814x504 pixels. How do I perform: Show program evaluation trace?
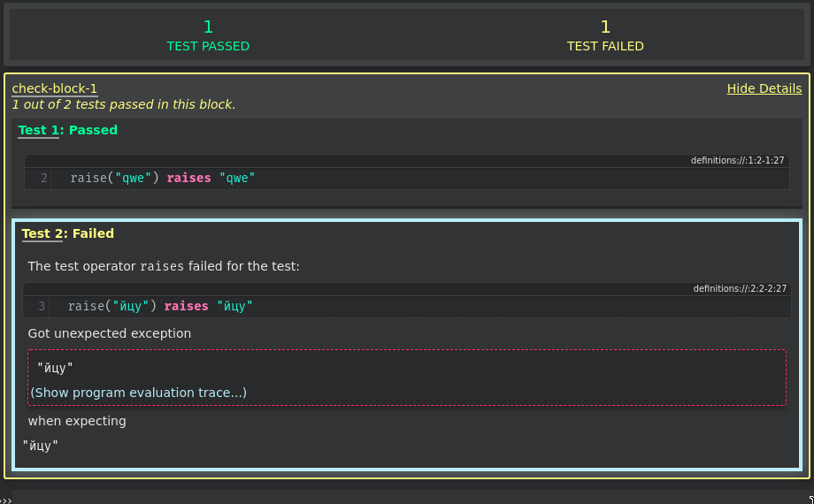tap(139, 393)
